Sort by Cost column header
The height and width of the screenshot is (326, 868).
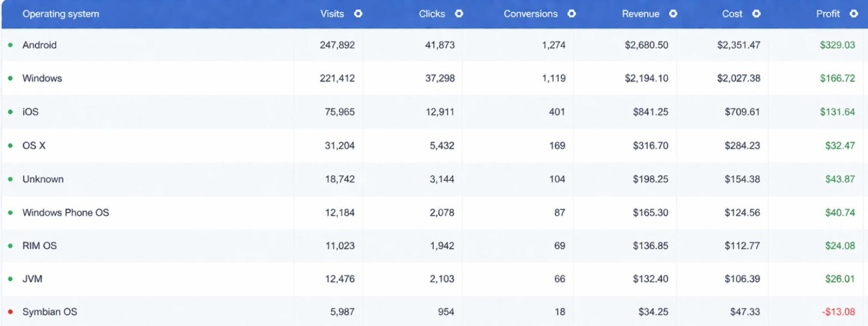(732, 14)
